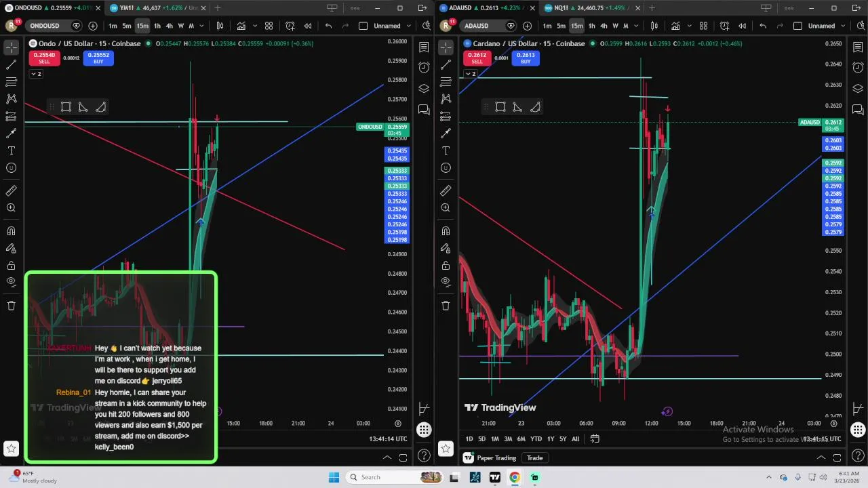Create an alert from ADAUSD toolbar
The image size is (868, 488).
[x=724, y=26]
